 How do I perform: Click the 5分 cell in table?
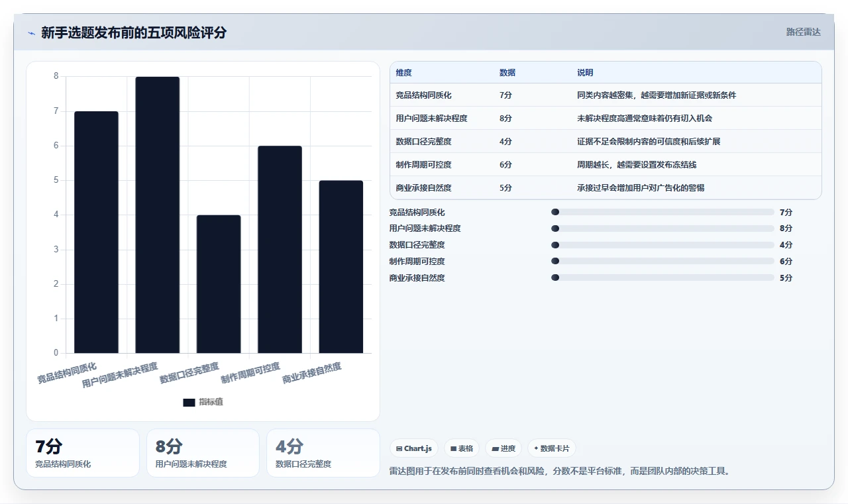[x=505, y=188]
